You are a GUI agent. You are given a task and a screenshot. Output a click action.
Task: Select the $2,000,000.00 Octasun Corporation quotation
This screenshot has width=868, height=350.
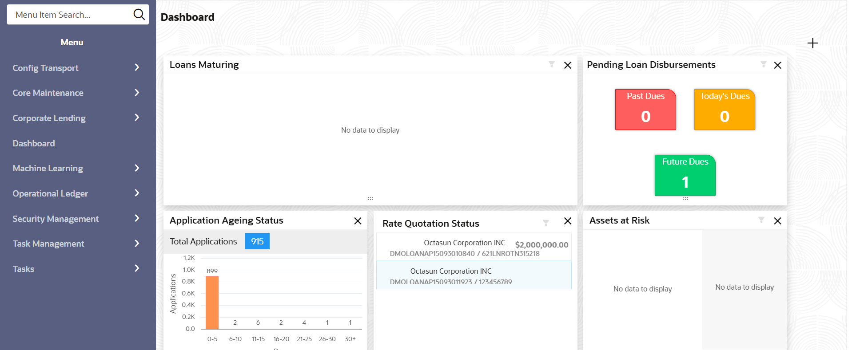coord(474,248)
